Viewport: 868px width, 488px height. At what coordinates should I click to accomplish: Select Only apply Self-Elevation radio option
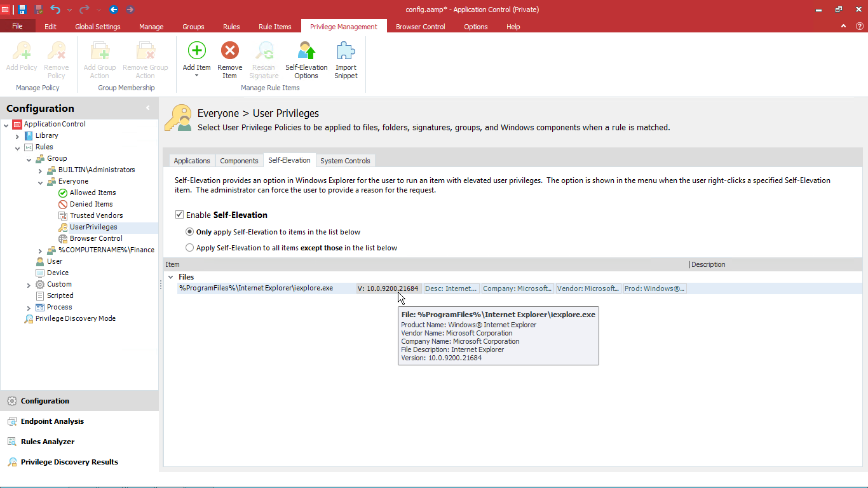click(x=189, y=232)
